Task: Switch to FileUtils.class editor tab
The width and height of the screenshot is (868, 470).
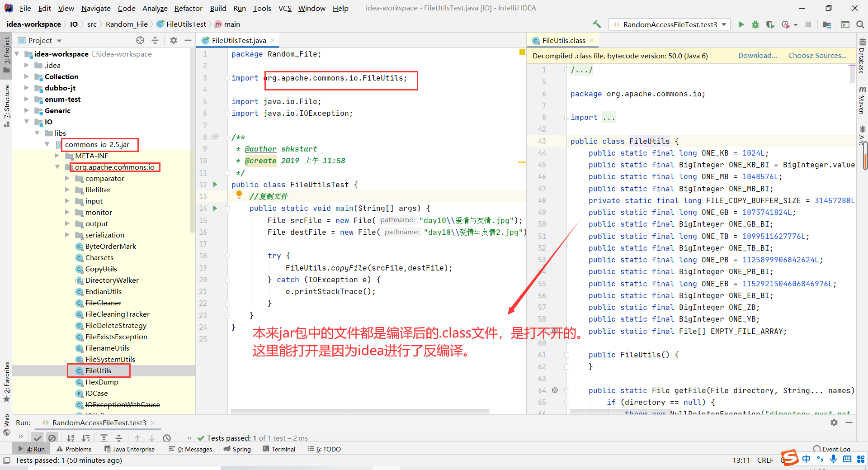Action: pyautogui.click(x=564, y=40)
